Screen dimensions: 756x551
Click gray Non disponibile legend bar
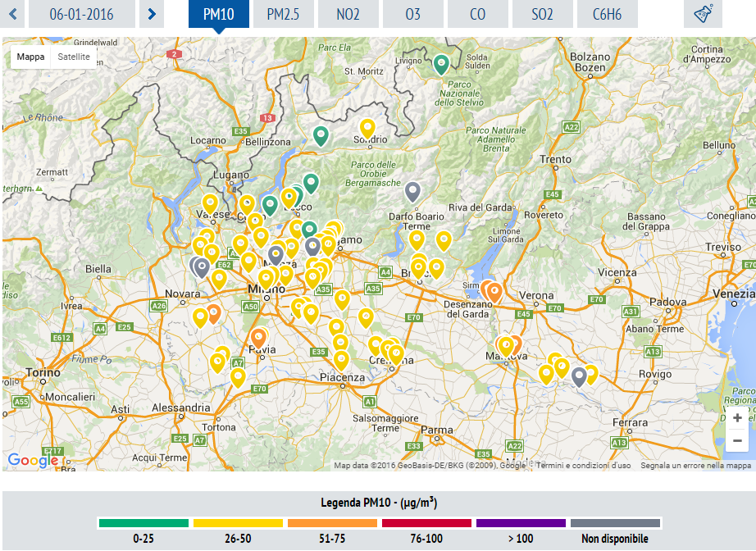pos(615,523)
